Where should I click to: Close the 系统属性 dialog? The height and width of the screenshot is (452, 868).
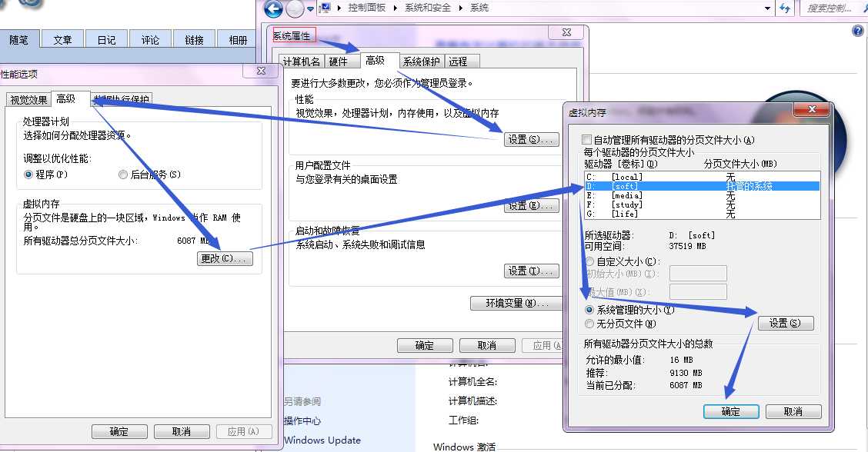pyautogui.click(x=566, y=32)
